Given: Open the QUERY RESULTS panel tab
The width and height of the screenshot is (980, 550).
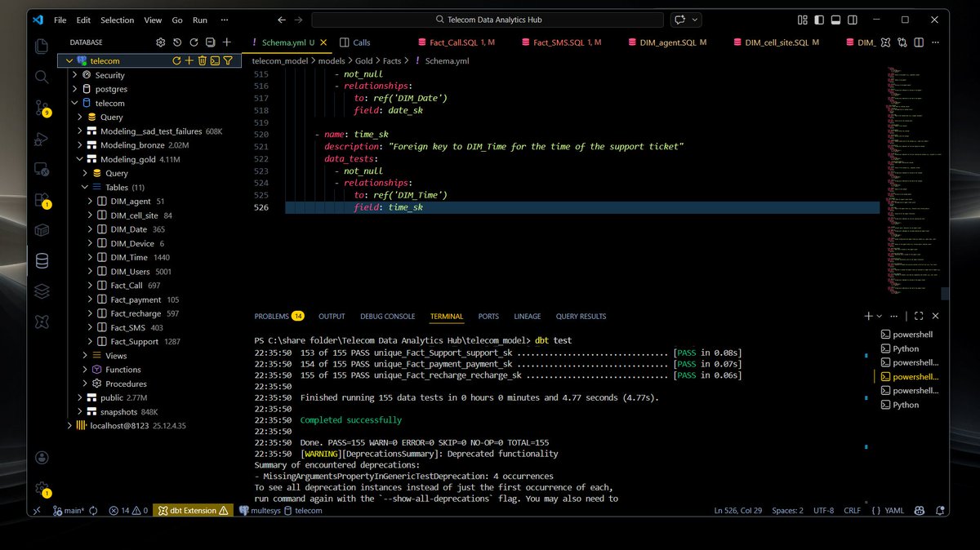Looking at the screenshot, I should (581, 316).
